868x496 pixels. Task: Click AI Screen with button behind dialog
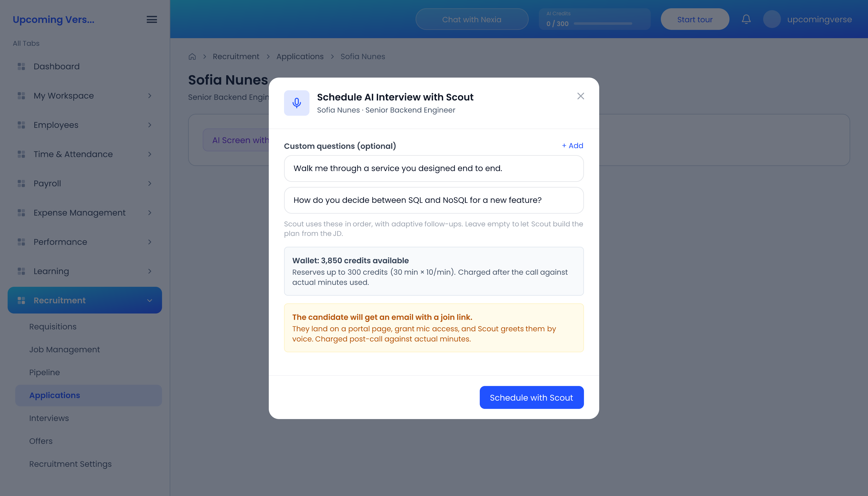pos(236,140)
